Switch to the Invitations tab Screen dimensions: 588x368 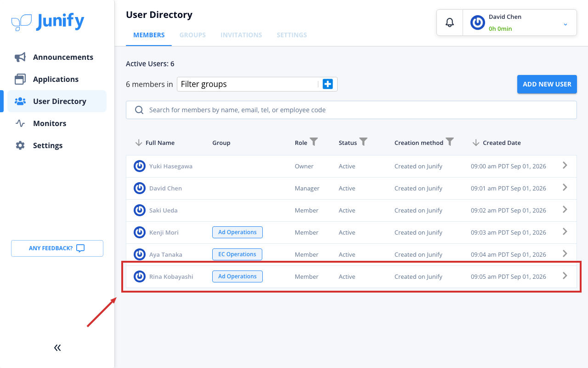pyautogui.click(x=241, y=35)
